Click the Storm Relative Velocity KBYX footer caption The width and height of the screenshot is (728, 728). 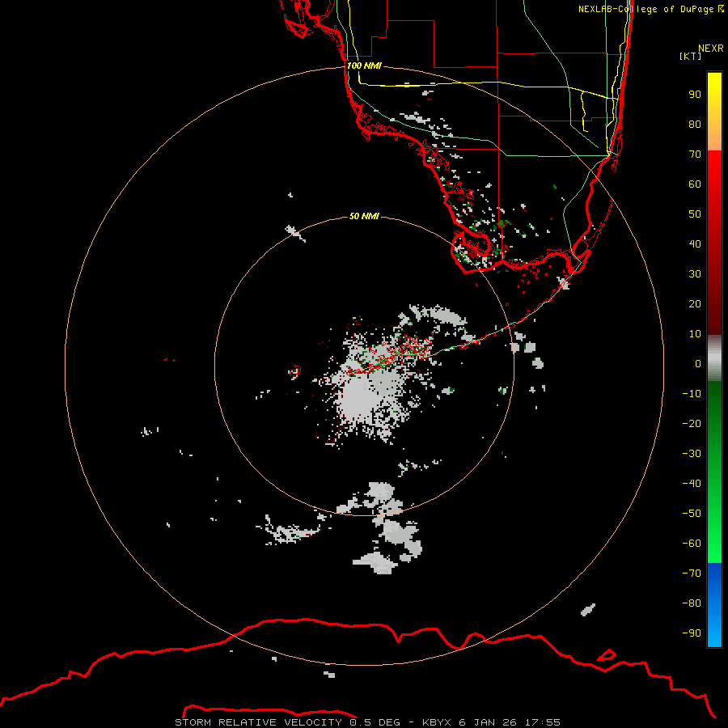(367, 722)
